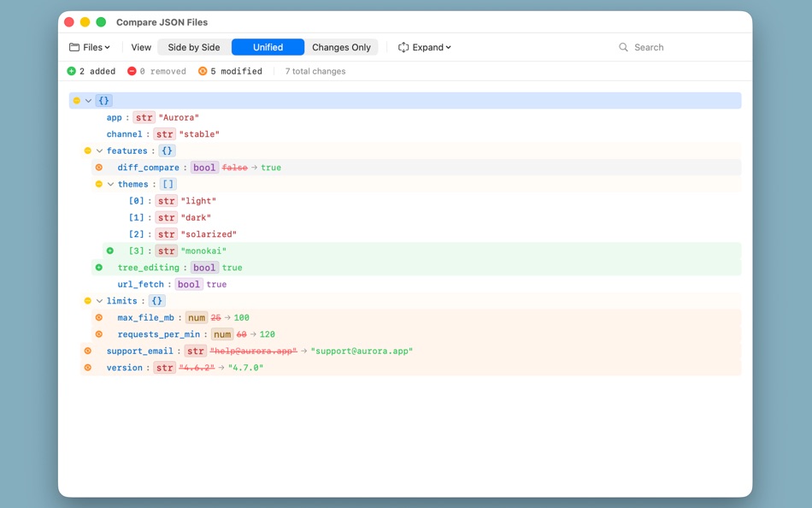Click the str badge on support_email row

195,351
